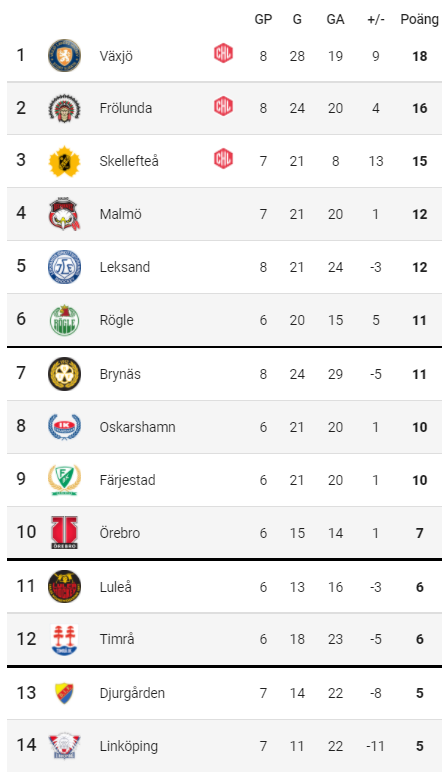
Task: Click the Leksand blue round logo
Action: (64, 267)
